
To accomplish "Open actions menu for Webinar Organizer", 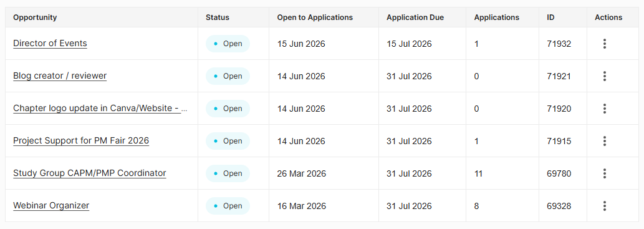I will point(604,206).
